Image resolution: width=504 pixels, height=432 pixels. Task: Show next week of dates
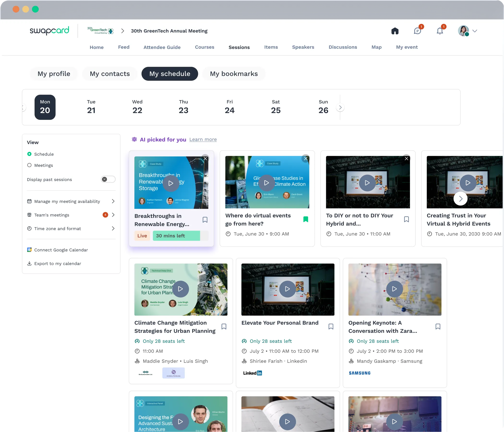tap(340, 107)
